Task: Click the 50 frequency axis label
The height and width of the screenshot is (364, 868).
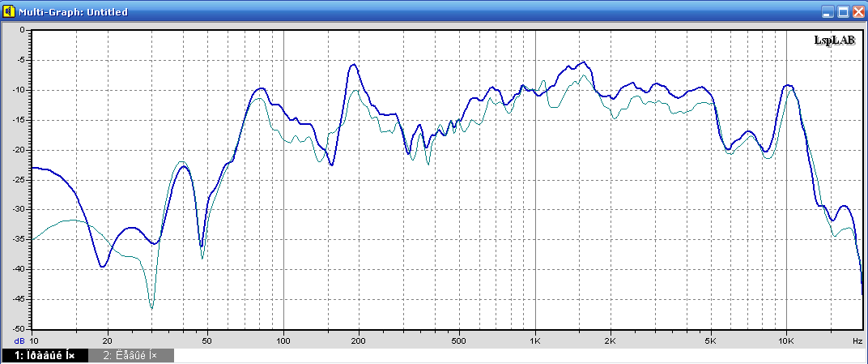Action: tap(207, 340)
